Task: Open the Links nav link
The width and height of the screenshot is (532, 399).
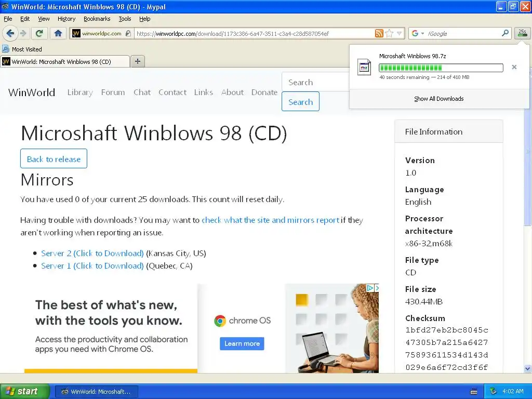Action: pos(204,92)
